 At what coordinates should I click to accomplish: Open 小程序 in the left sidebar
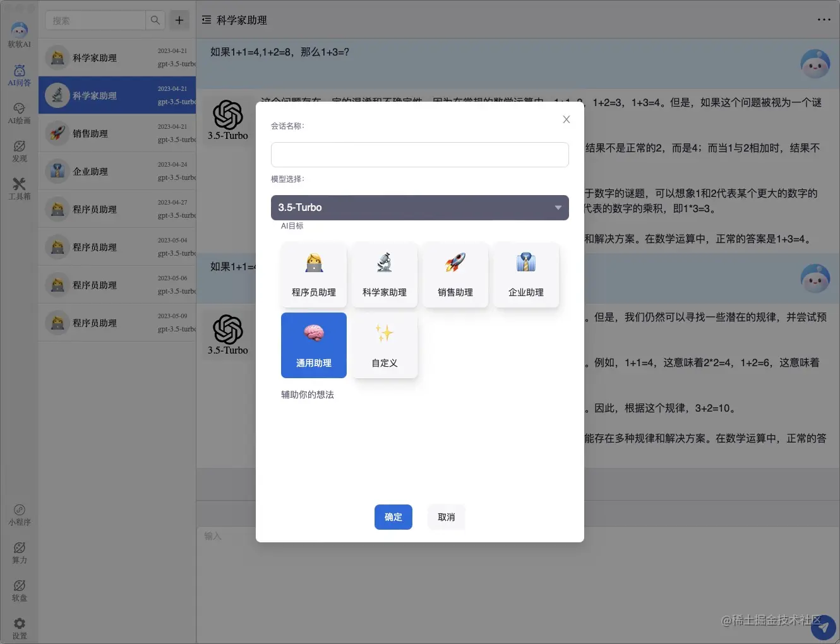point(19,515)
